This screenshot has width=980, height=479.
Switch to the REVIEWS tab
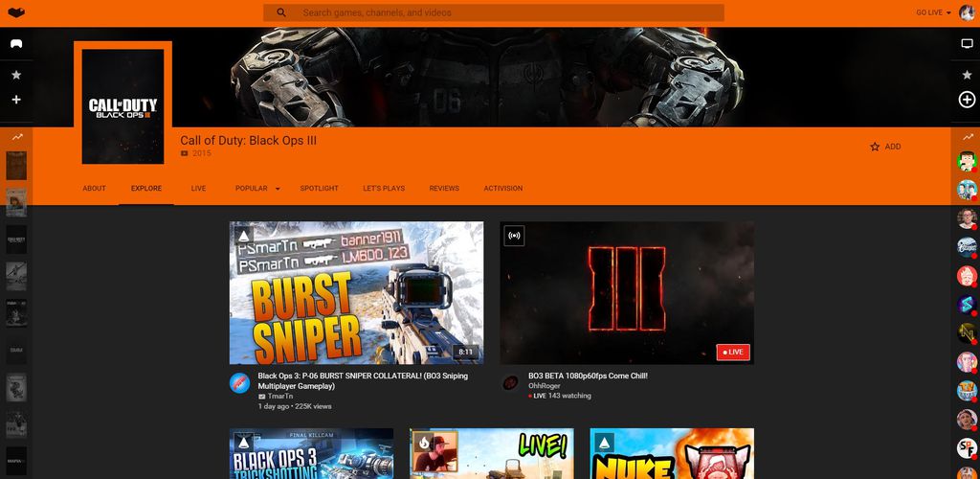pyautogui.click(x=444, y=188)
